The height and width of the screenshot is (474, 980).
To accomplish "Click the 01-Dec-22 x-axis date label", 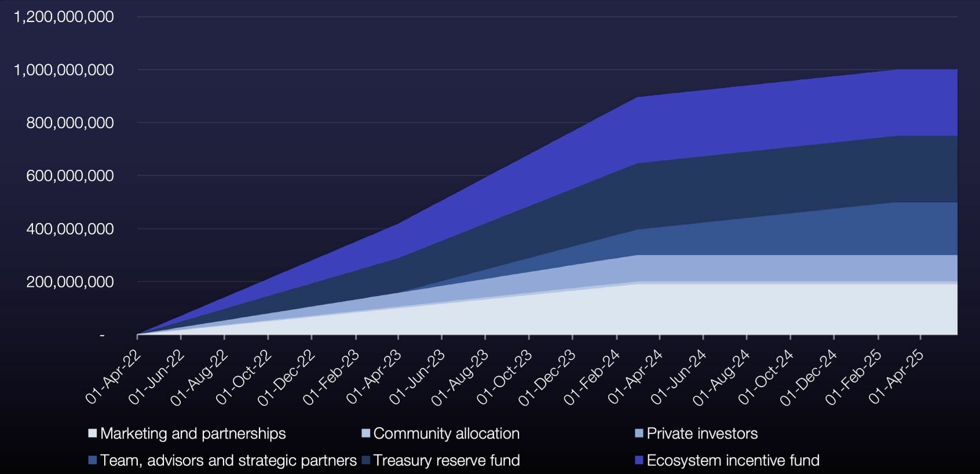I will point(287,377).
